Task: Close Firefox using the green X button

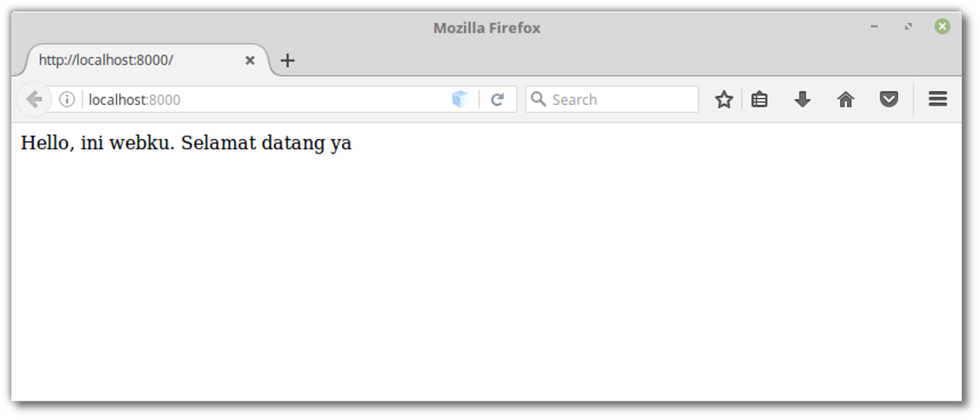Action: (x=942, y=26)
